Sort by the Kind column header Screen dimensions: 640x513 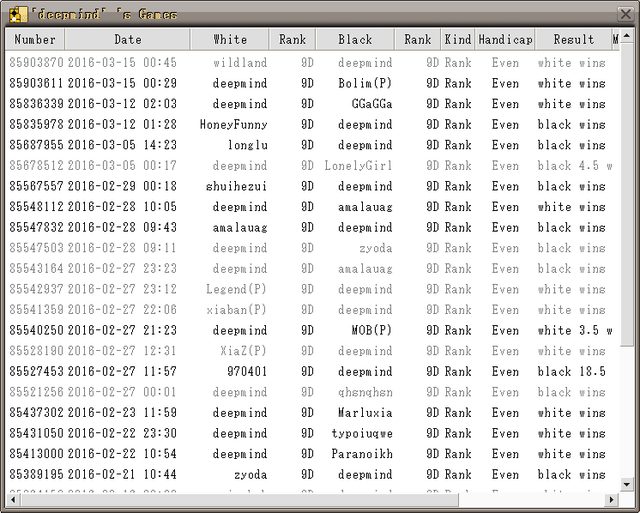click(458, 40)
